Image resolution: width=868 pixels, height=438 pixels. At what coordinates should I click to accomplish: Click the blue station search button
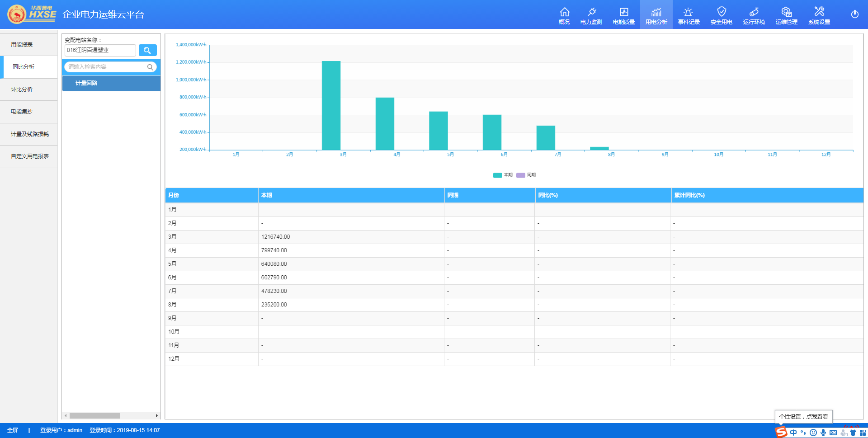[147, 50]
